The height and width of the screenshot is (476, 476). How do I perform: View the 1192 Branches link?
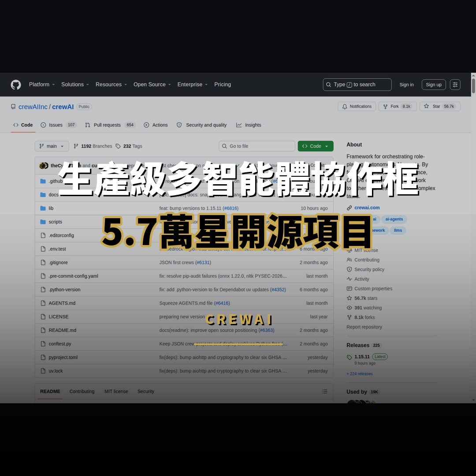[x=93, y=146]
